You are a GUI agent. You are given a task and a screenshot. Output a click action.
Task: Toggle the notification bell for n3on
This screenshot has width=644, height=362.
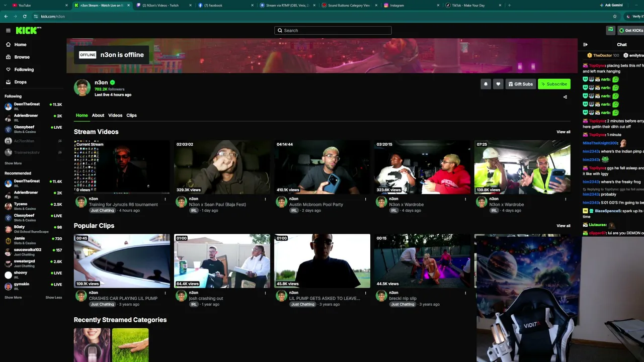tap(486, 84)
